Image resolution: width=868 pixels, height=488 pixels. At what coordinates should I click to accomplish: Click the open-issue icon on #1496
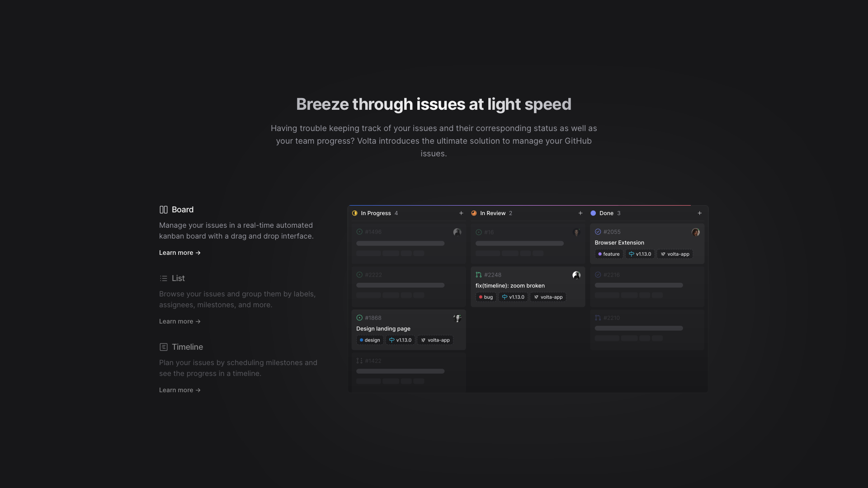359,232
